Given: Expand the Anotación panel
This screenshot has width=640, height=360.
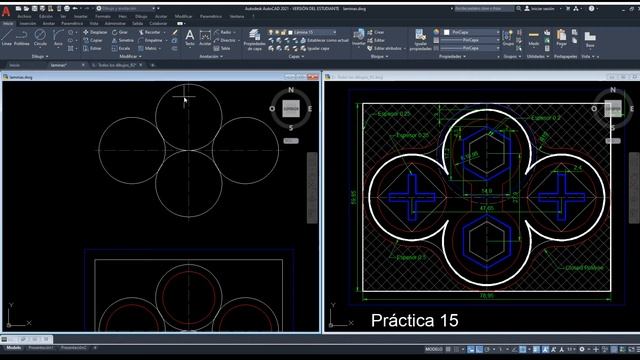Looking at the screenshot, I should point(211,57).
